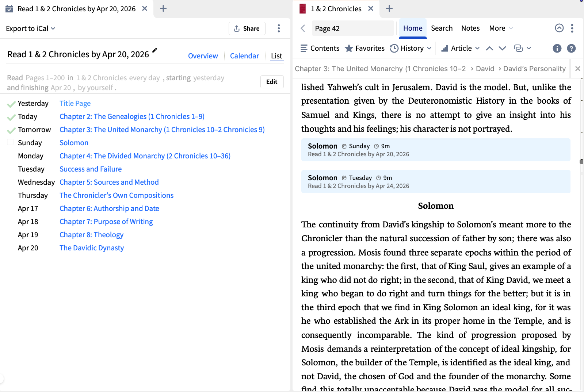Image resolution: width=584 pixels, height=392 pixels.
Task: Open Chapter 8: Theology link
Action: point(91,235)
